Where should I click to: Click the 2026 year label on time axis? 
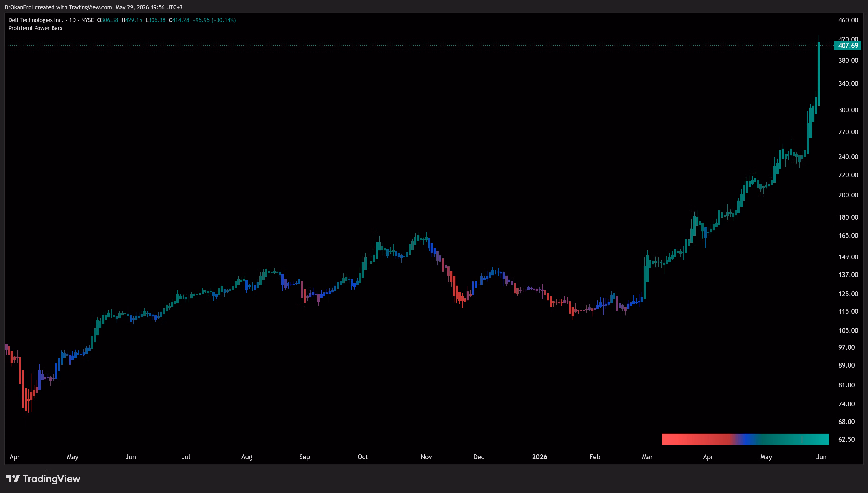pos(540,457)
